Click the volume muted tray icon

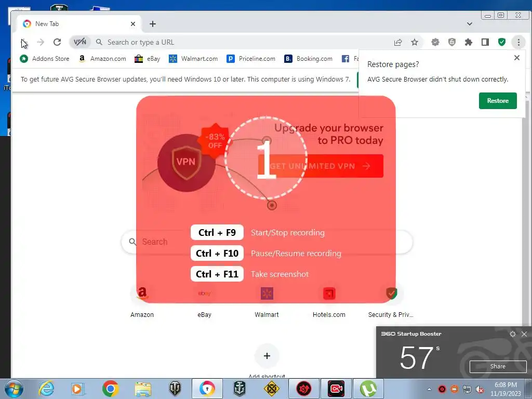pyautogui.click(x=480, y=389)
